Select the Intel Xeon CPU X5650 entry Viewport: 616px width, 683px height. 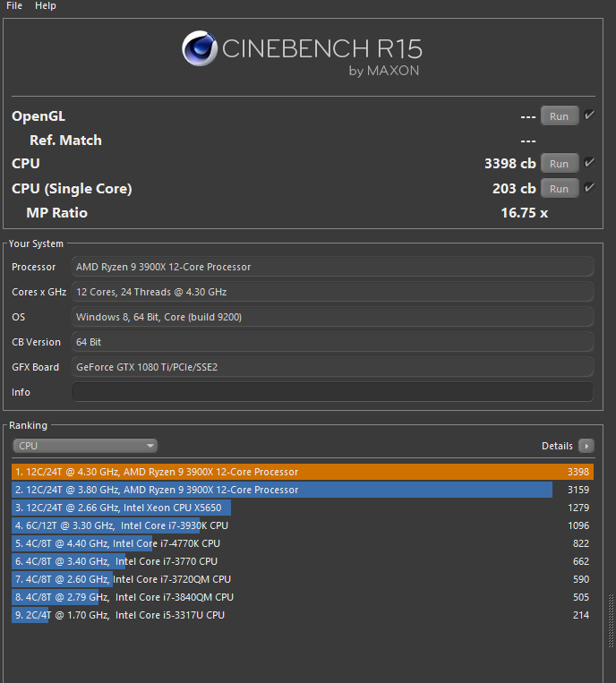303,508
